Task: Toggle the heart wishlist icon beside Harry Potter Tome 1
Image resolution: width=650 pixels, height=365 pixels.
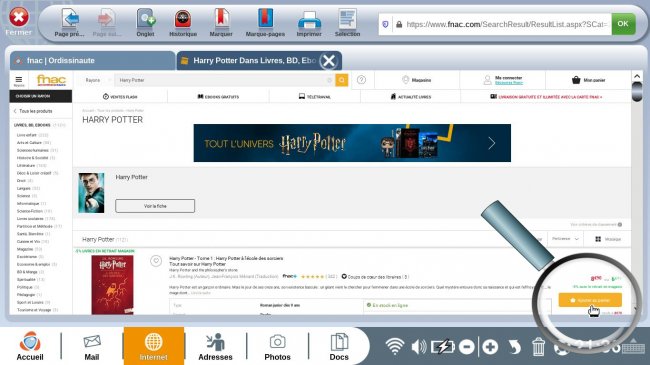Action: coord(156,261)
